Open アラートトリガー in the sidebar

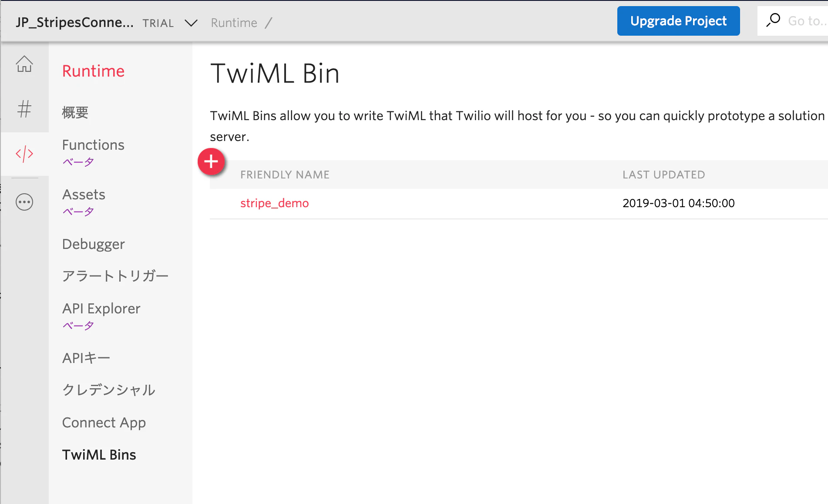click(115, 276)
